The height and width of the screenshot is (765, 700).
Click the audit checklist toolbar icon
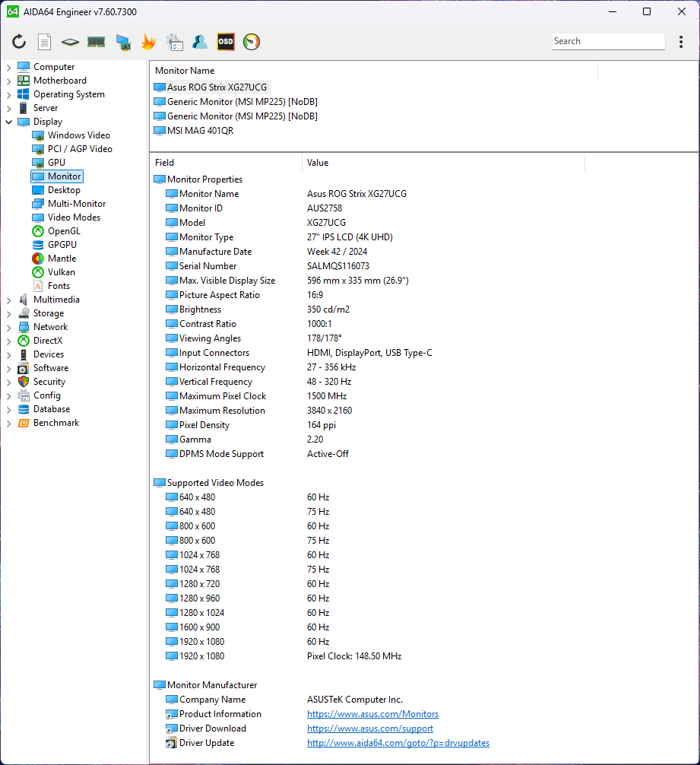175,42
